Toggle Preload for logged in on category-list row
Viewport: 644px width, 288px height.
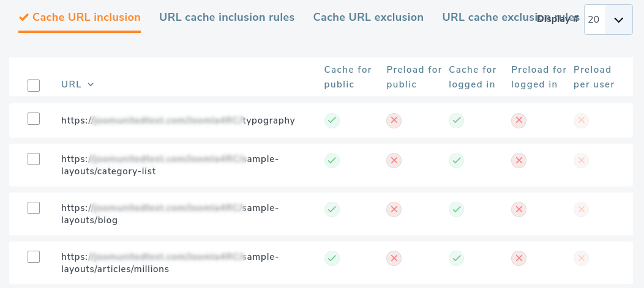tap(519, 161)
